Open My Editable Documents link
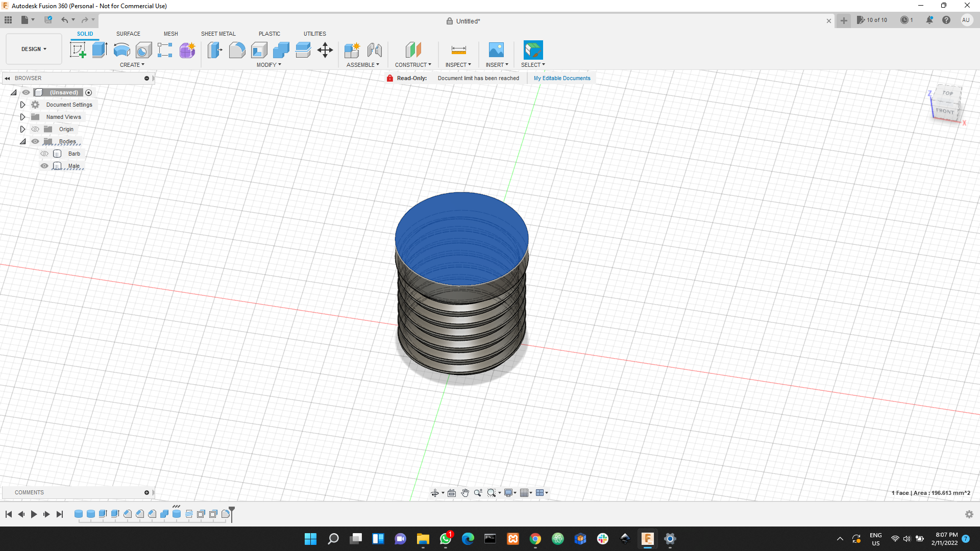 click(562, 78)
